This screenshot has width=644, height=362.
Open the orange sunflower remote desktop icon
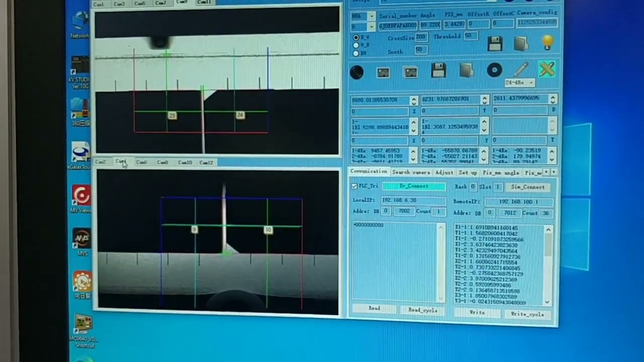point(82,285)
